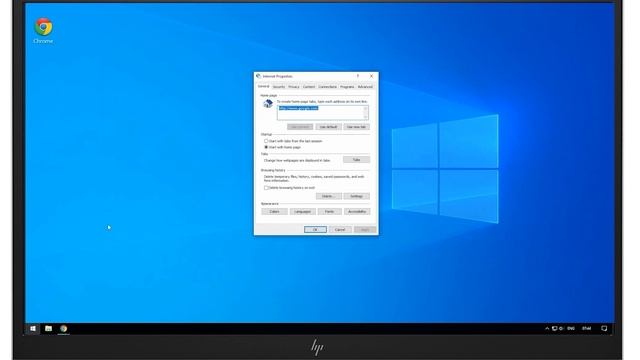
Task: Click the Chrome taskbar icon
Action: [64, 328]
